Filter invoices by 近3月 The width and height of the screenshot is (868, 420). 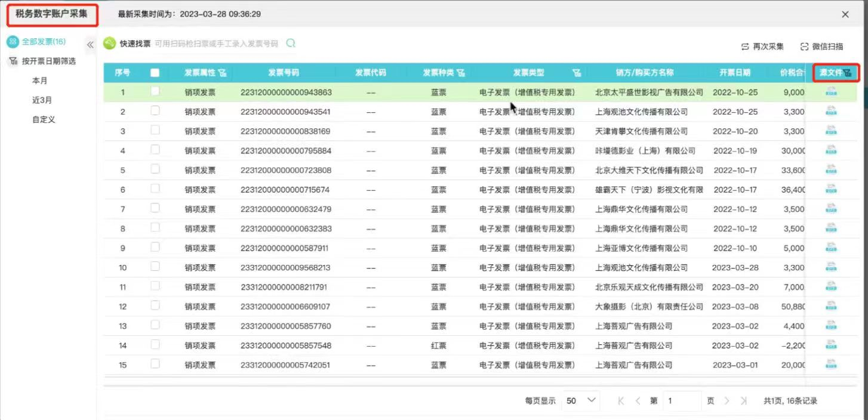pyautogui.click(x=42, y=100)
